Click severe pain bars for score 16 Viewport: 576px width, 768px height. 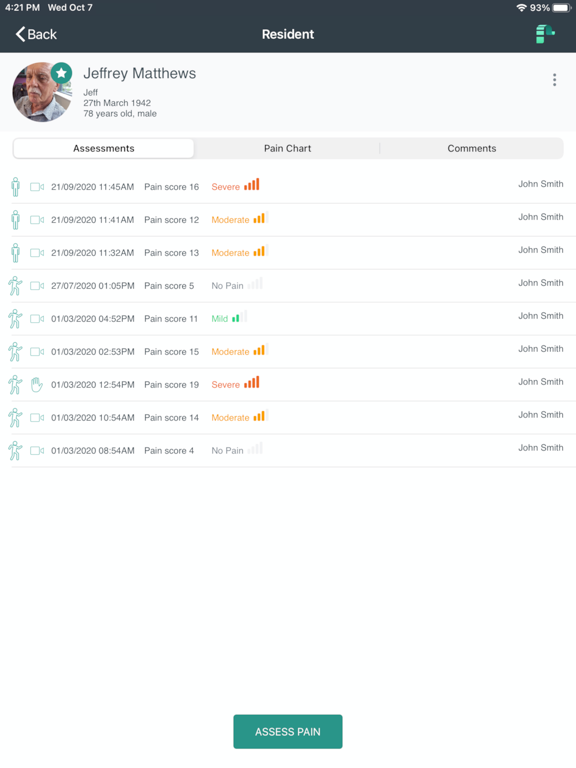252,184
